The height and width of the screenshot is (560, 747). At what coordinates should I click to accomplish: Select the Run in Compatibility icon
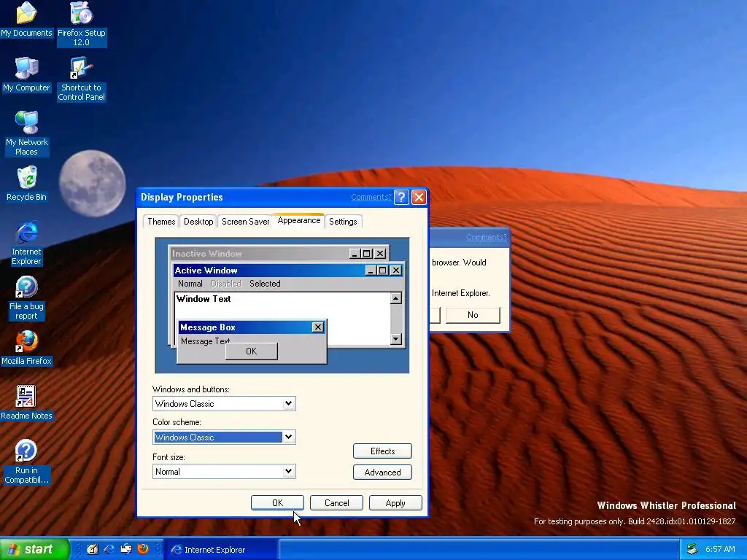(26, 462)
